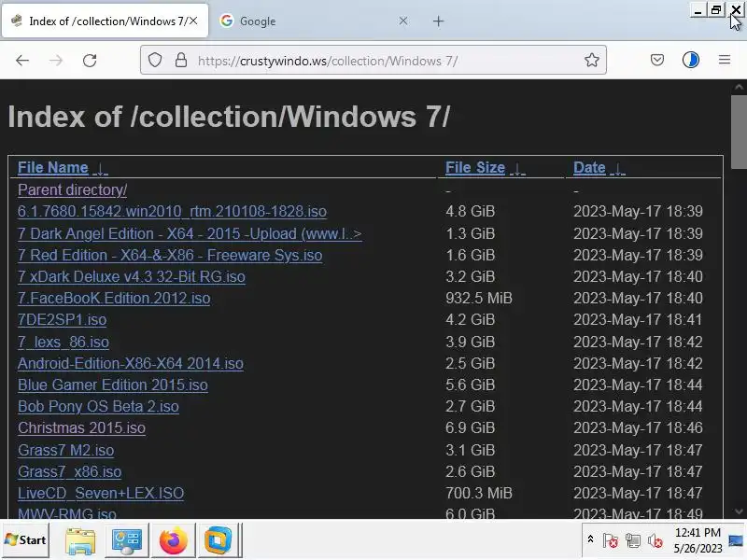Viewport: 747px width, 560px height.
Task: Click the forward navigation arrow
Action: [56, 61]
